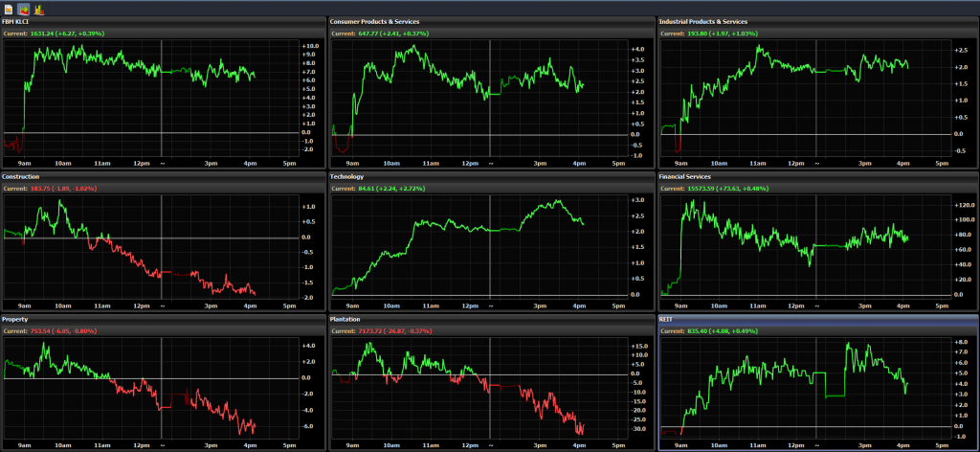Select the REIT panel title
The image size is (980, 452).
tap(666, 320)
